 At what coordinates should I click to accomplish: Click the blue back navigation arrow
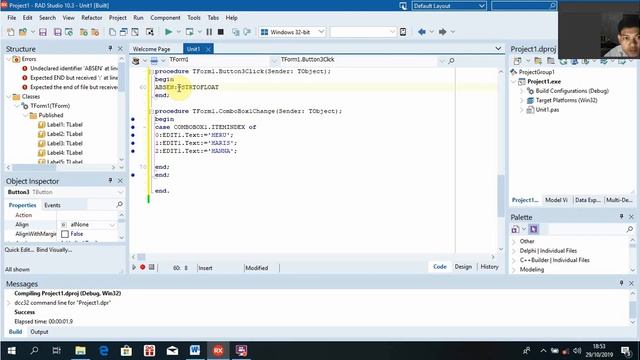point(422,32)
